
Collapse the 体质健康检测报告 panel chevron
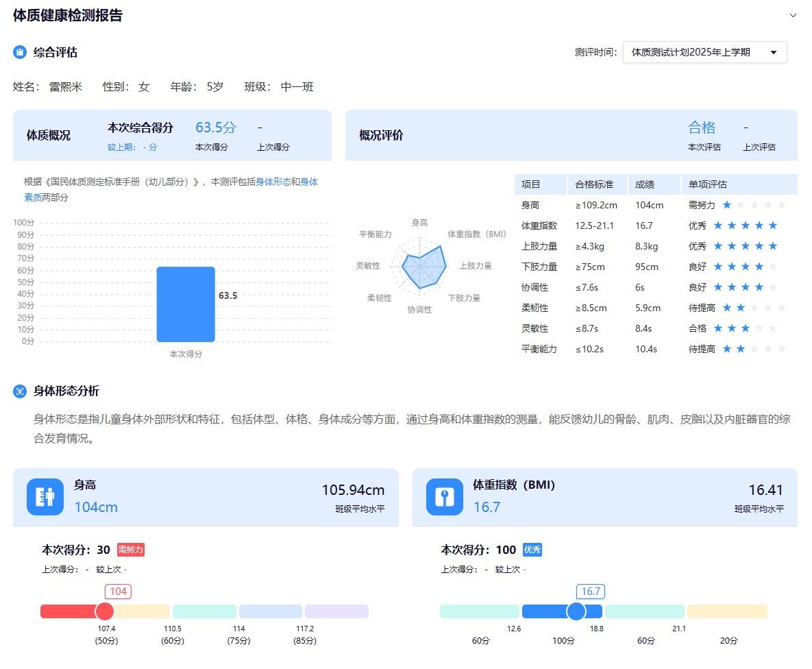pos(793,15)
